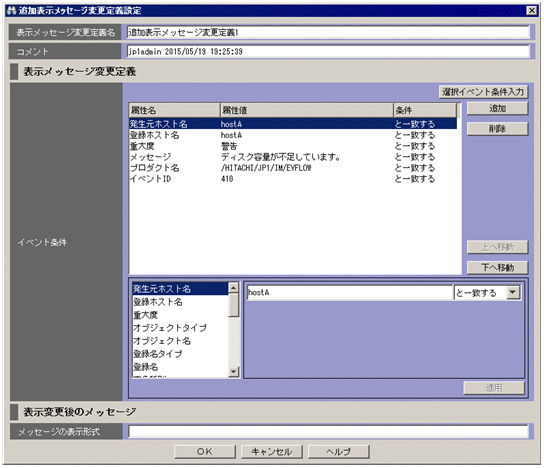Select オブジェクト名 in the attribute list
Image resolution: width=544 pixels, height=468 pixels.
[x=180, y=341]
